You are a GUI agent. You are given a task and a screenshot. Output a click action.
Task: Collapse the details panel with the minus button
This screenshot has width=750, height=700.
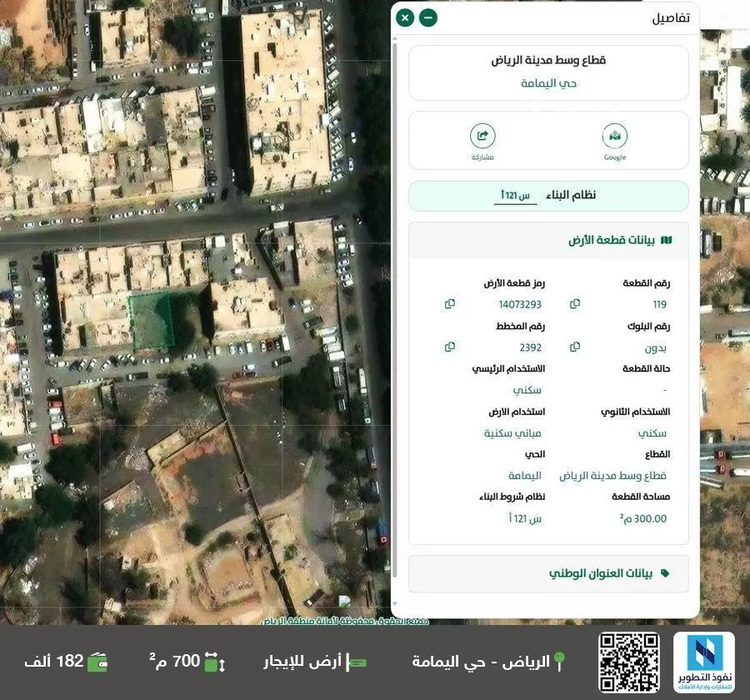tap(427, 17)
